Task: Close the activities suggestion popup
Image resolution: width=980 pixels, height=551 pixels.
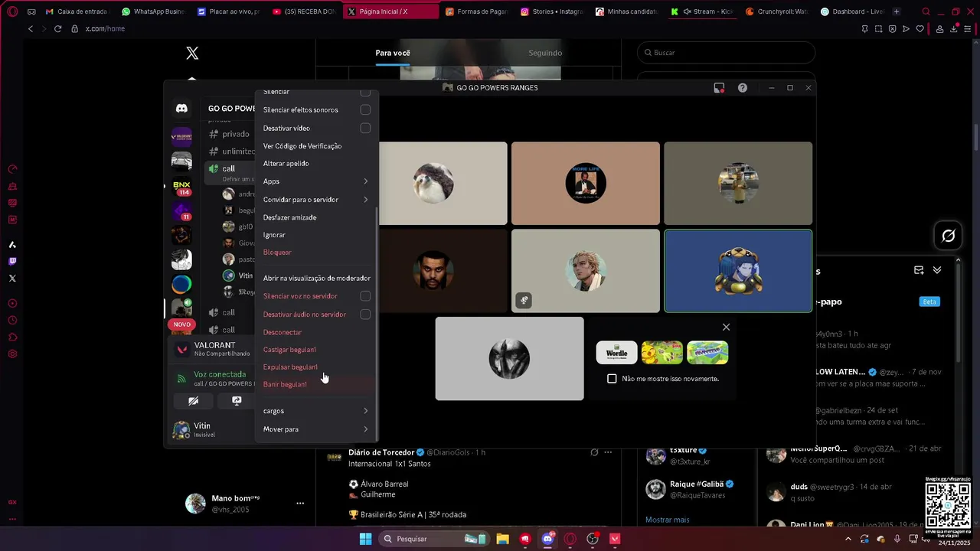Action: coord(726,328)
